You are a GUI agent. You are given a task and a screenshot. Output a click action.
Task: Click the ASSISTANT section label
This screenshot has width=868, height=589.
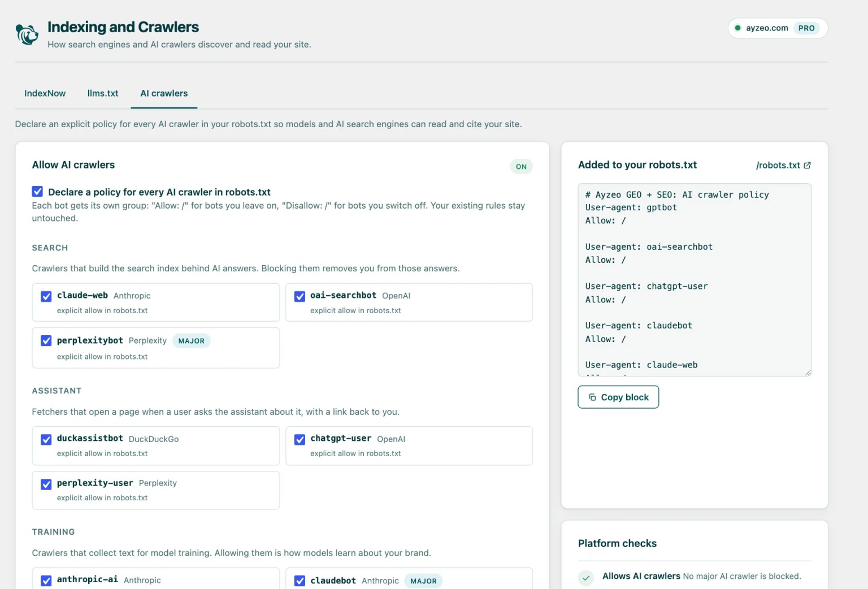[57, 391]
